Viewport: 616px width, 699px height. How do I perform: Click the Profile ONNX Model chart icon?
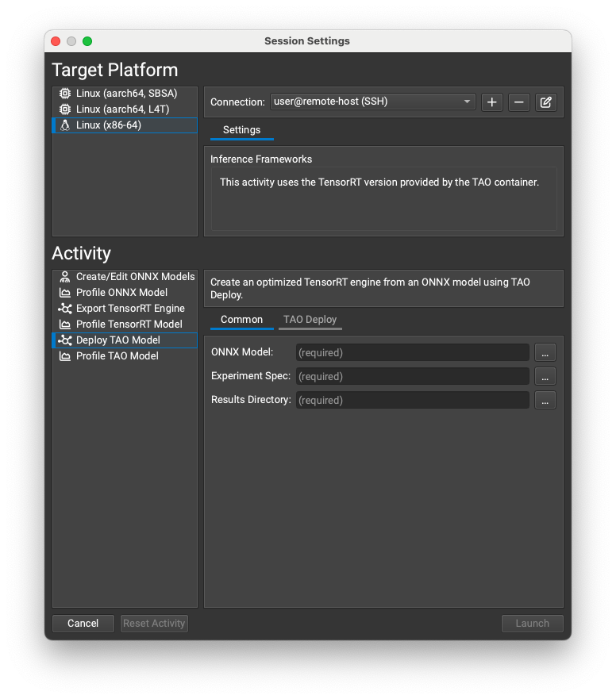[64, 292]
